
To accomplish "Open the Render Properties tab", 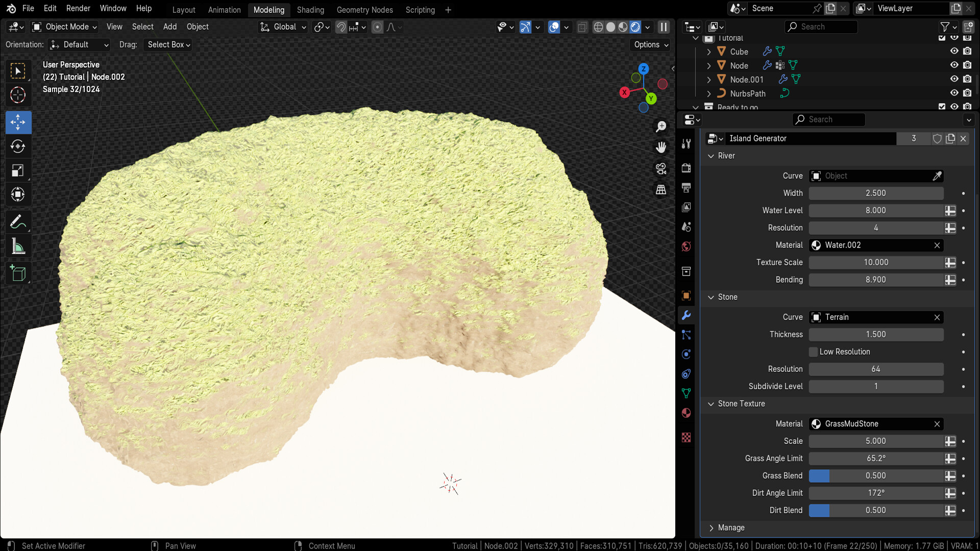I will click(686, 168).
